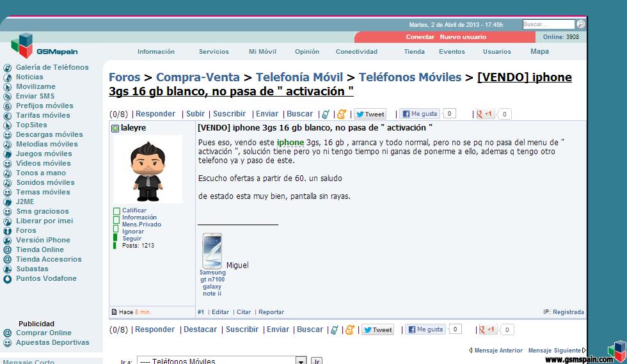Open the Información menu
The height and width of the screenshot is (364, 627).
(x=156, y=52)
